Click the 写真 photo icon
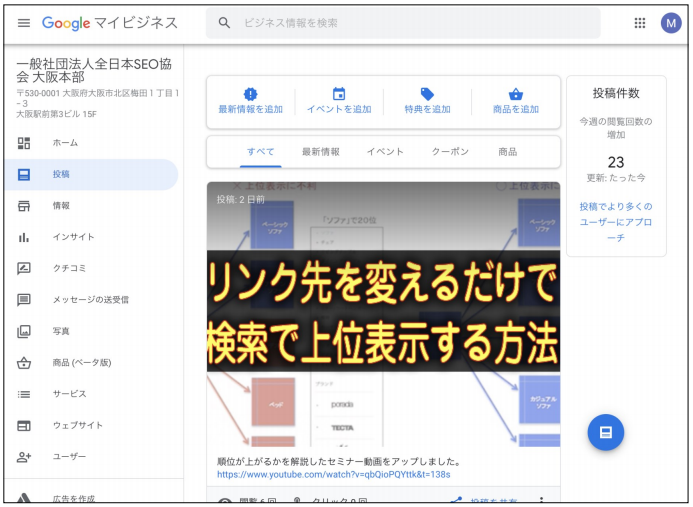The height and width of the screenshot is (507, 693). pos(24,332)
